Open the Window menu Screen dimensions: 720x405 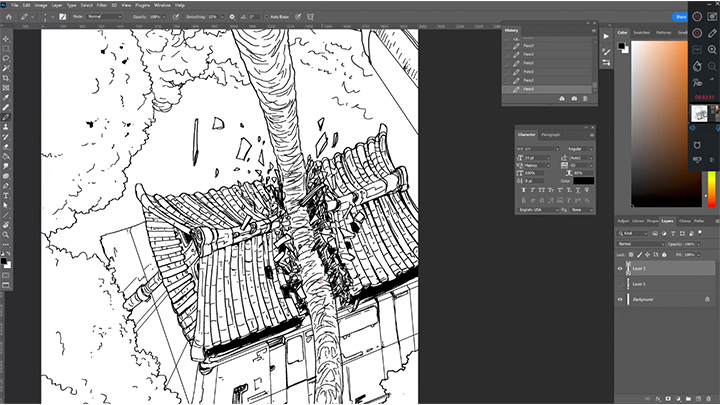162,5
